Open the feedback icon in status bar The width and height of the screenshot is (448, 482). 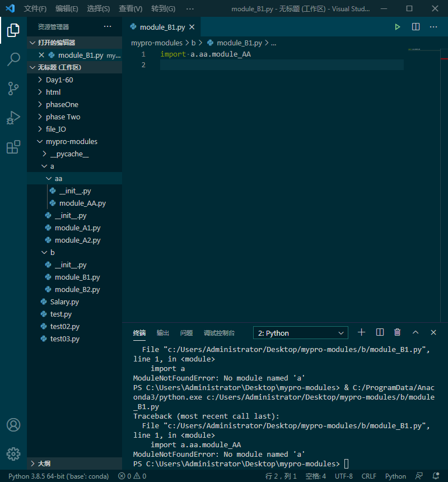pyautogui.click(x=419, y=476)
